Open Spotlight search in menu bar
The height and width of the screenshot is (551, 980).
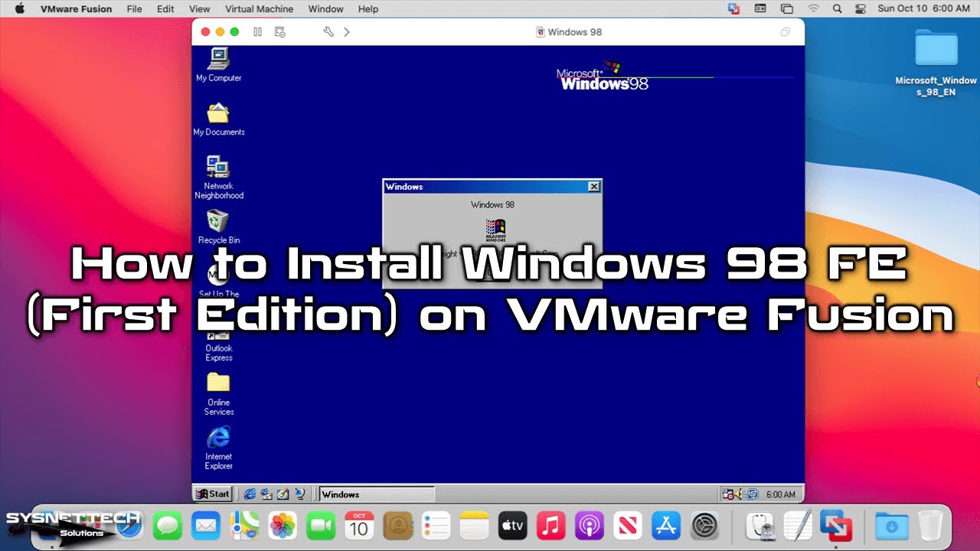point(837,8)
